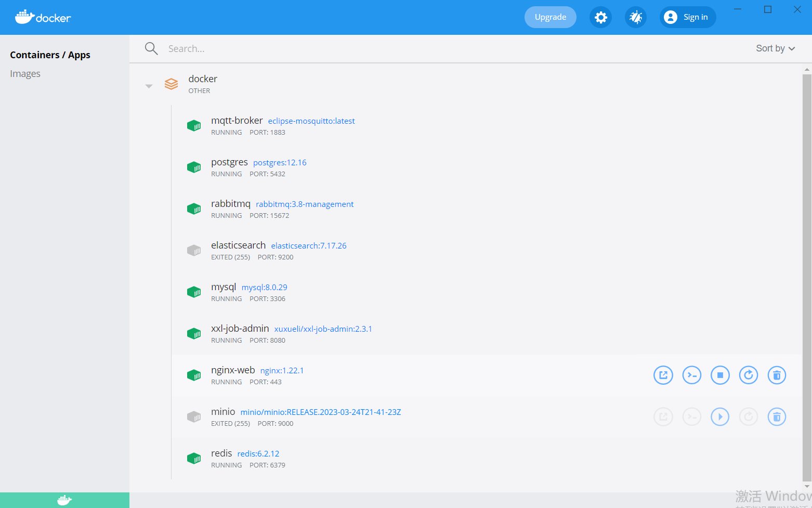Screen dimensions: 812x508
Task: Click the Docker whale logo in header
Action: pos(43,17)
